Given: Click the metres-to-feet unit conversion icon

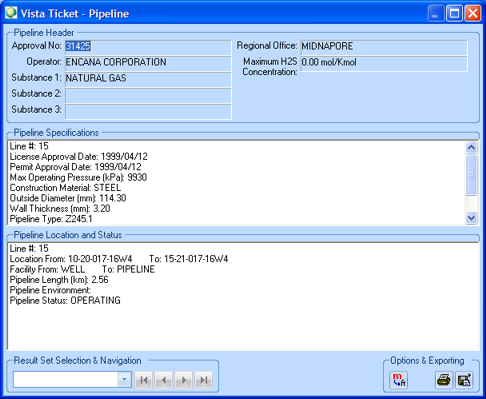Looking at the screenshot, I should pos(399,380).
